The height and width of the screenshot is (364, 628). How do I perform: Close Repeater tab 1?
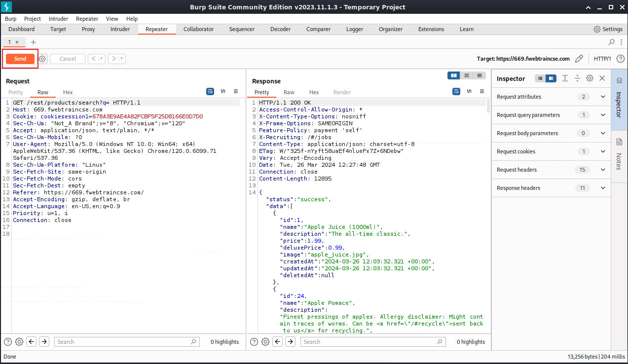[17, 42]
